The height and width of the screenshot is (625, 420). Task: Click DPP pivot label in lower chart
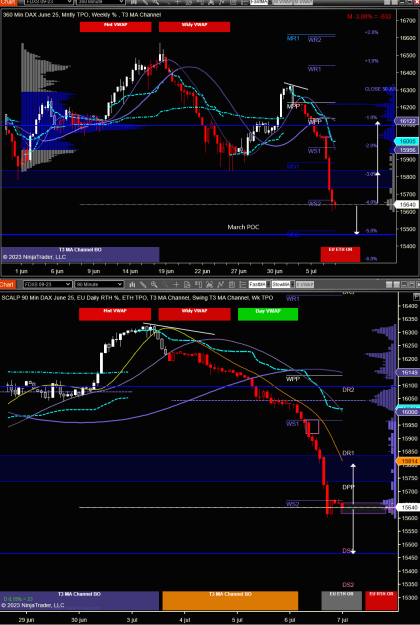pos(349,487)
